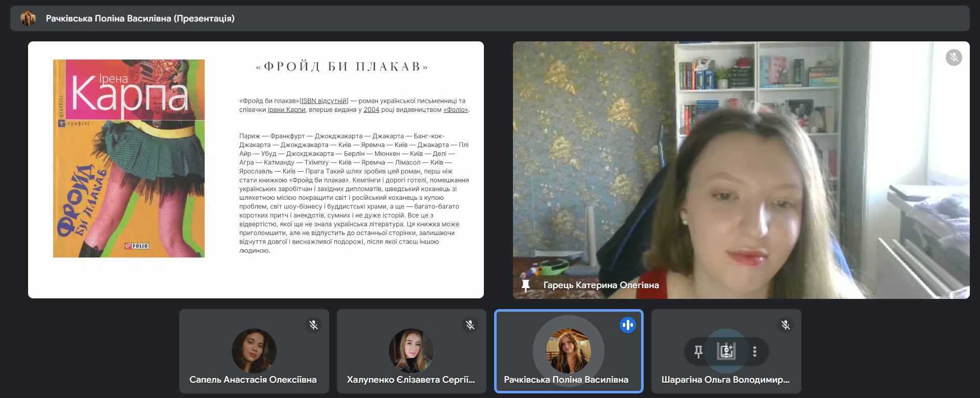Image resolution: width=980 pixels, height=398 pixels.
Task: Select Халупенко Єлізавета's profile avatar
Action: pos(411,351)
